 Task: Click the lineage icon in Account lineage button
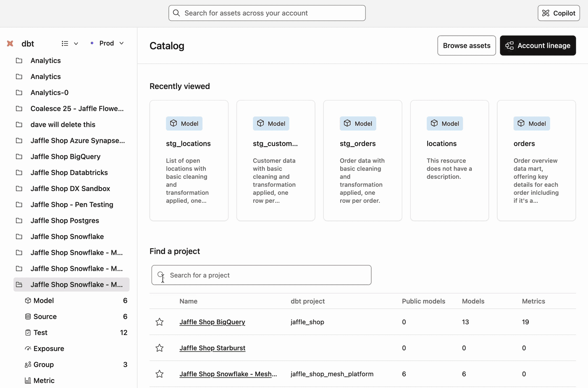pos(509,45)
